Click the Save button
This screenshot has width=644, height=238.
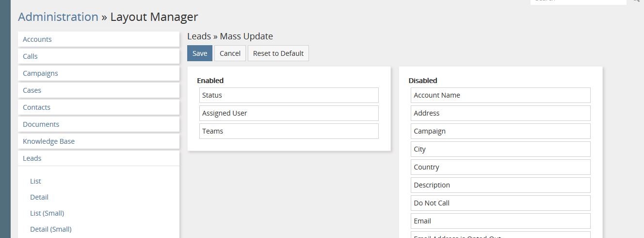point(199,53)
